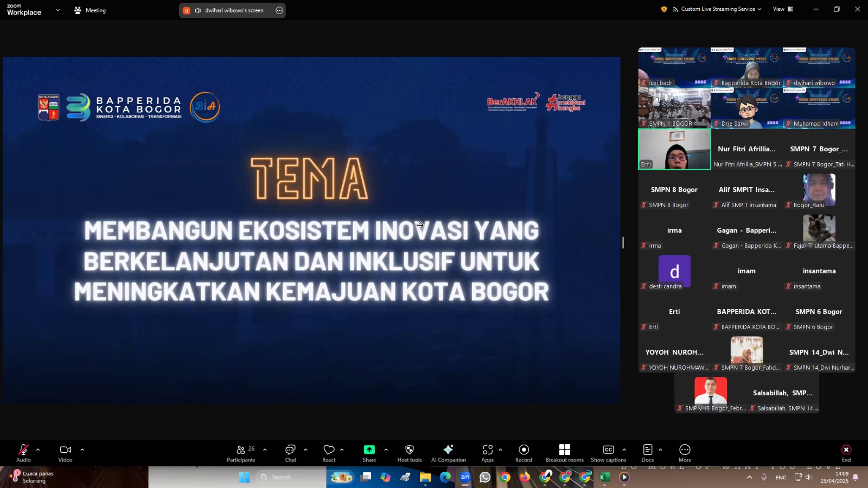Select the Bogor_Ratu participant tile
The image size is (868, 488).
coord(819,190)
